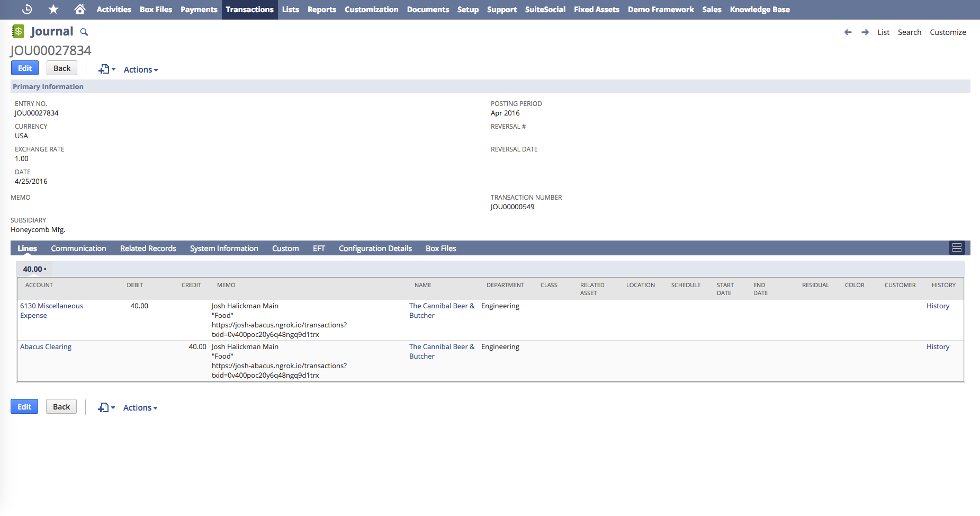Open the bottom new-document dropdown arrow
The height and width of the screenshot is (516, 980).
(113, 408)
